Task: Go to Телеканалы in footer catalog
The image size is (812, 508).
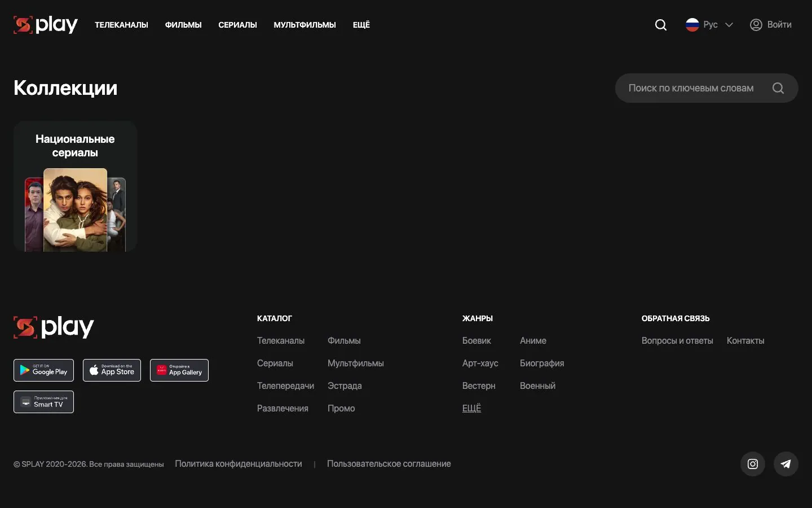Action: pyautogui.click(x=281, y=341)
